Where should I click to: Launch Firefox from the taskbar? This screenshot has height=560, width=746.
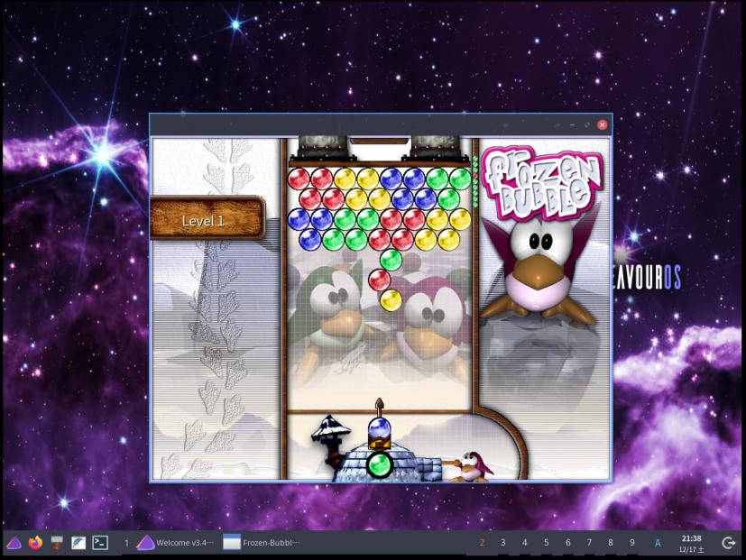point(35,542)
